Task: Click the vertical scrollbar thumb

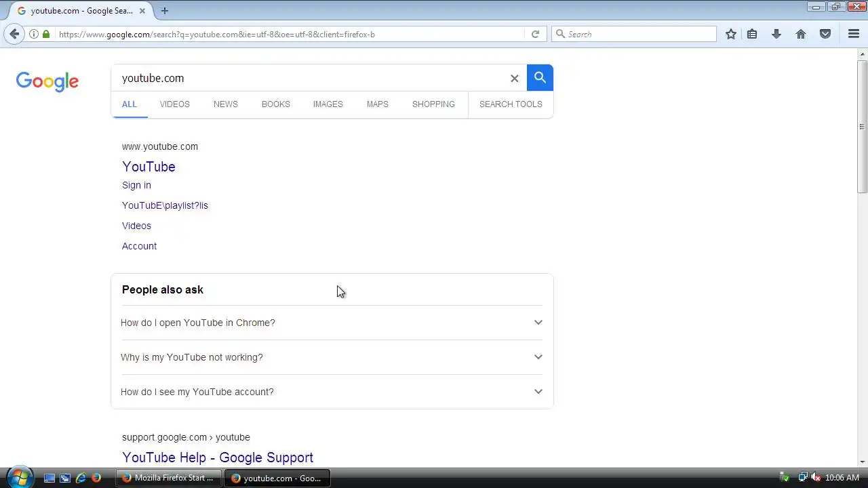Action: [x=863, y=127]
